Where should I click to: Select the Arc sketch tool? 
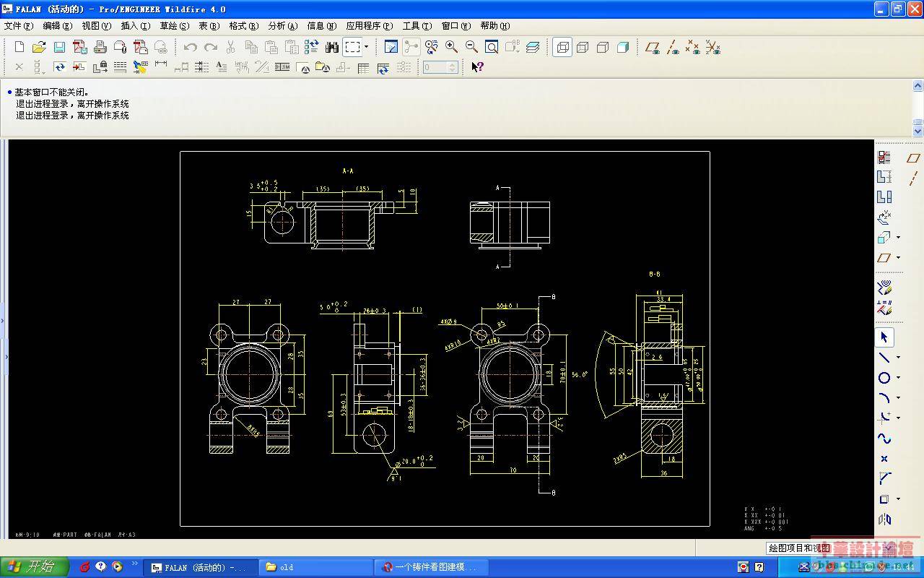[x=884, y=398]
